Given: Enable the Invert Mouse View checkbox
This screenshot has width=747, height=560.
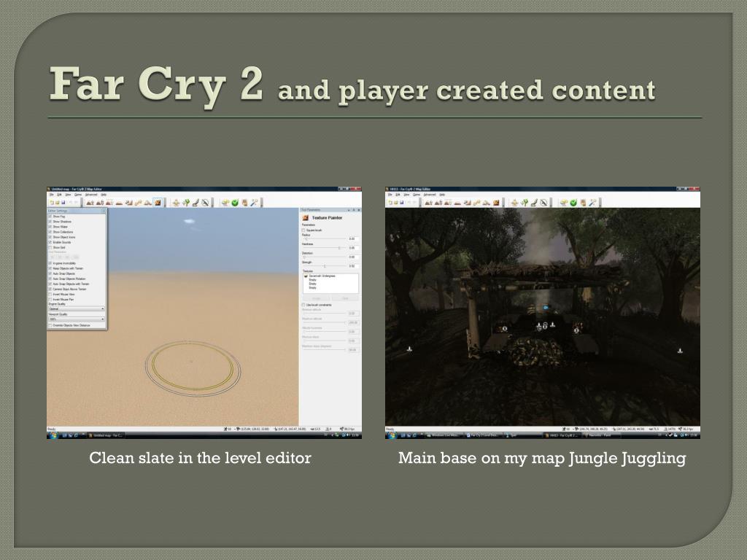Looking at the screenshot, I should (x=50, y=295).
